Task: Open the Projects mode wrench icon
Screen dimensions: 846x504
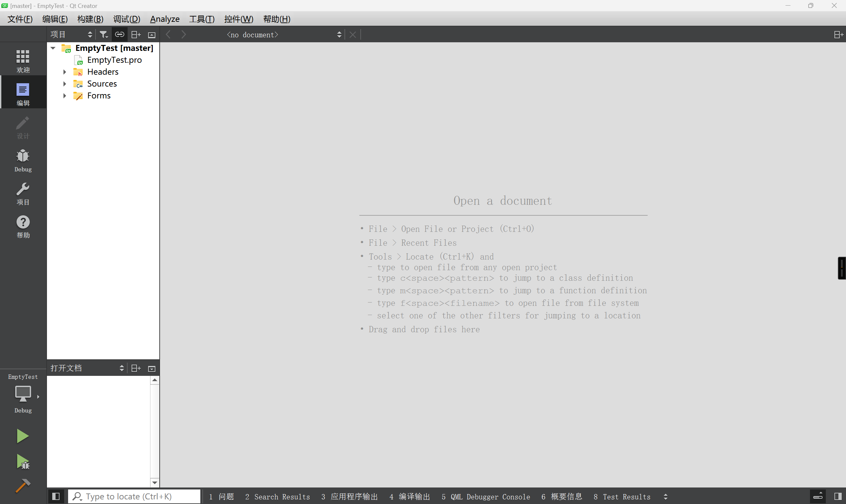Action: tap(23, 193)
